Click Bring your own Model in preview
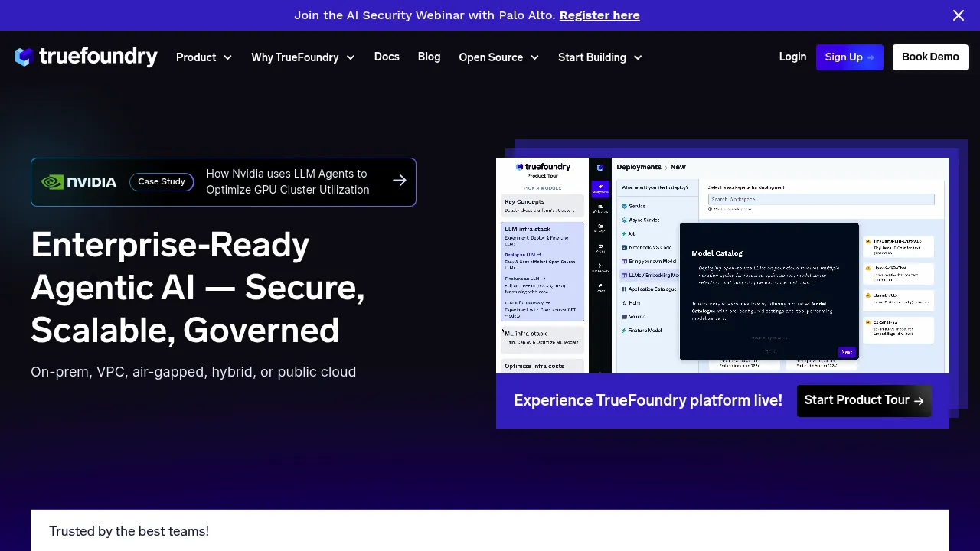The image size is (980, 551). tap(648, 262)
